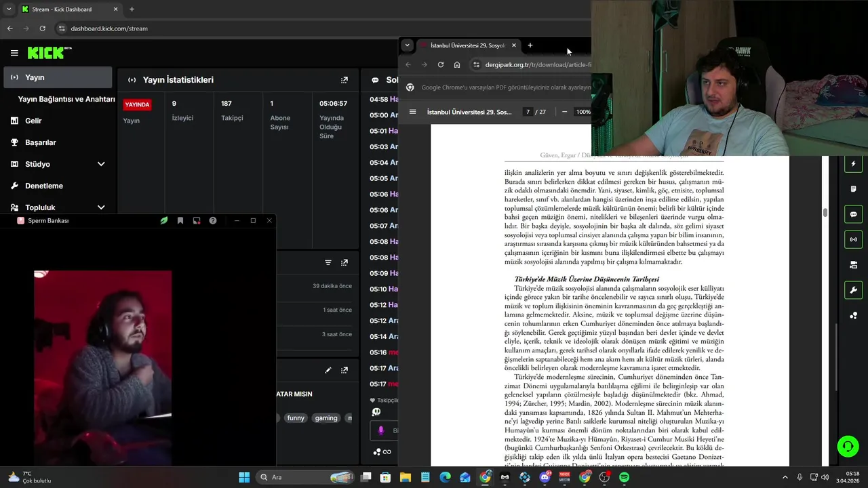Toggle the broadcast signal icon in right toolbar
The width and height of the screenshot is (868, 488).
point(853,239)
